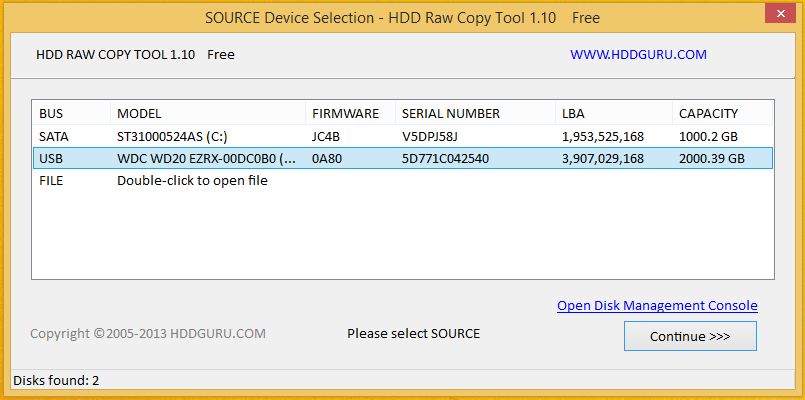This screenshot has height=400, width=805.
Task: Click serial number 5D771C042540
Action: click(445, 159)
